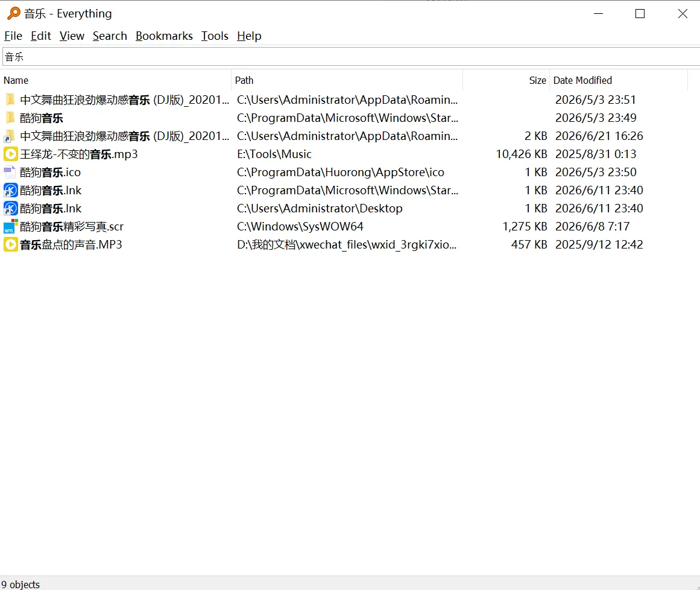Click the KuGou icon in the Star... path row
Screen dimensions: 700x590
[x=11, y=190]
